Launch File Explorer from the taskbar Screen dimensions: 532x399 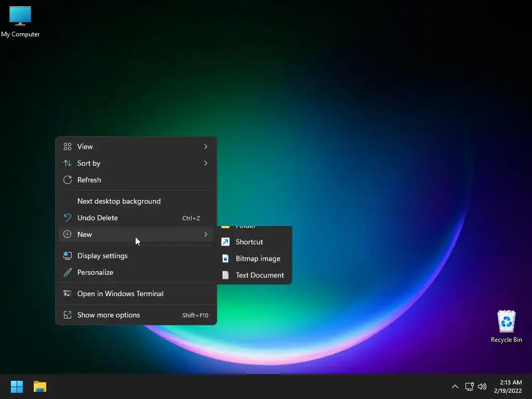[x=40, y=387]
